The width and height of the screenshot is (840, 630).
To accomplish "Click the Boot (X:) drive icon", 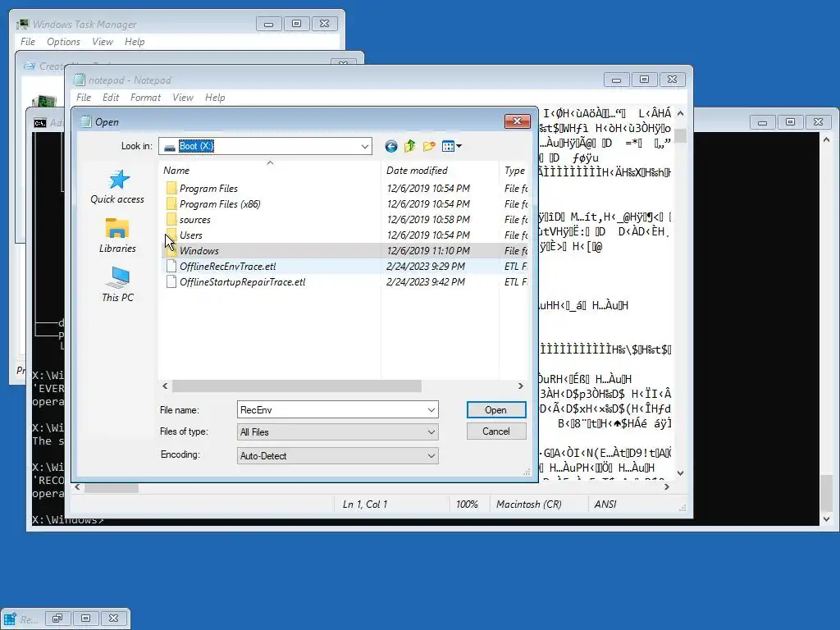I will coord(169,147).
